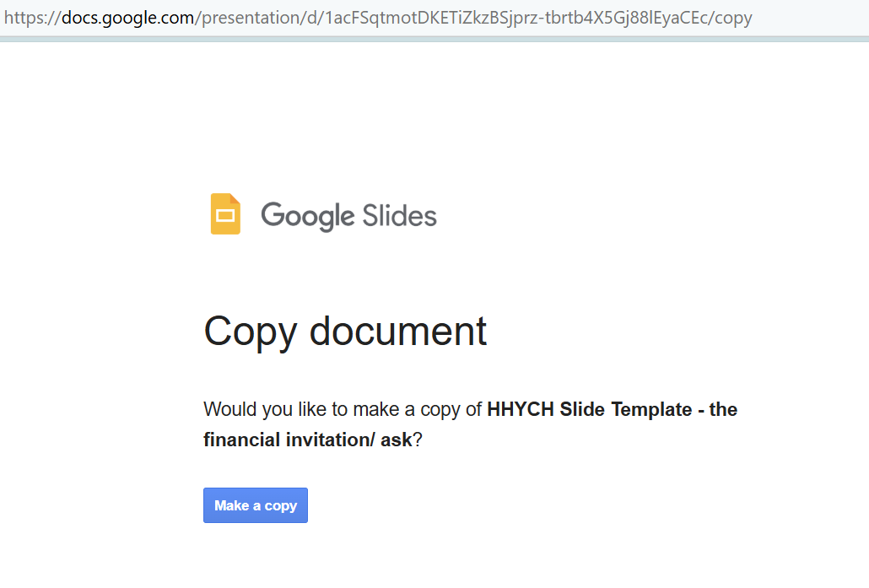Click docs.google.com domain in address bar

coord(127,18)
